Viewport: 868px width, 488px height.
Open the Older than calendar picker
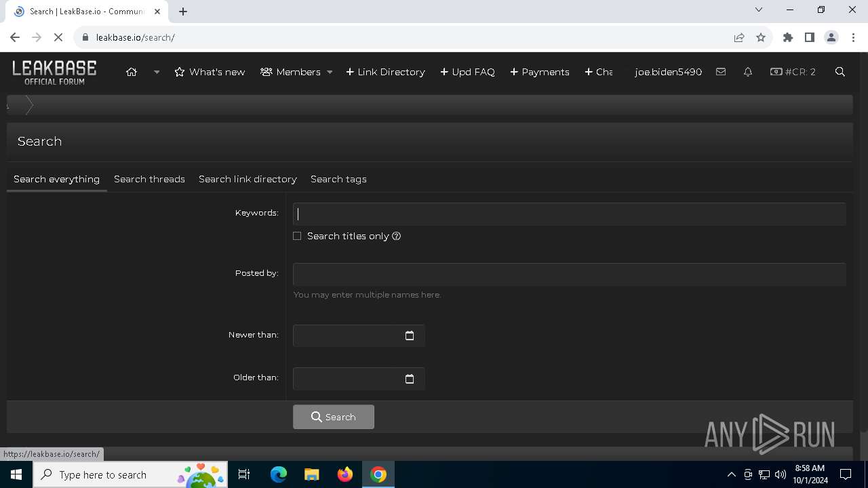pos(410,379)
